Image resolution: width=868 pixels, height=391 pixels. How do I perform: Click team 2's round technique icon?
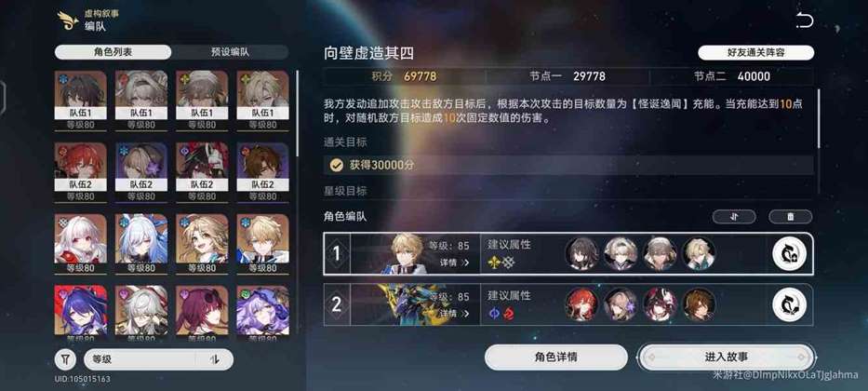coord(790,305)
